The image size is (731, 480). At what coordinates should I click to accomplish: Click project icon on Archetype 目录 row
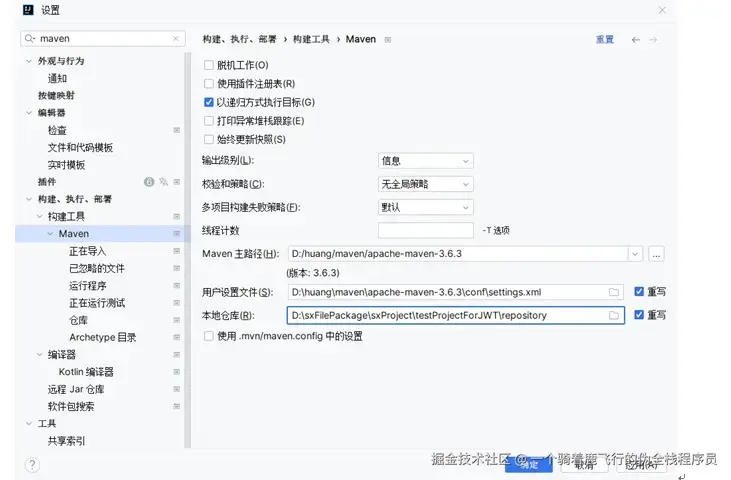click(177, 337)
